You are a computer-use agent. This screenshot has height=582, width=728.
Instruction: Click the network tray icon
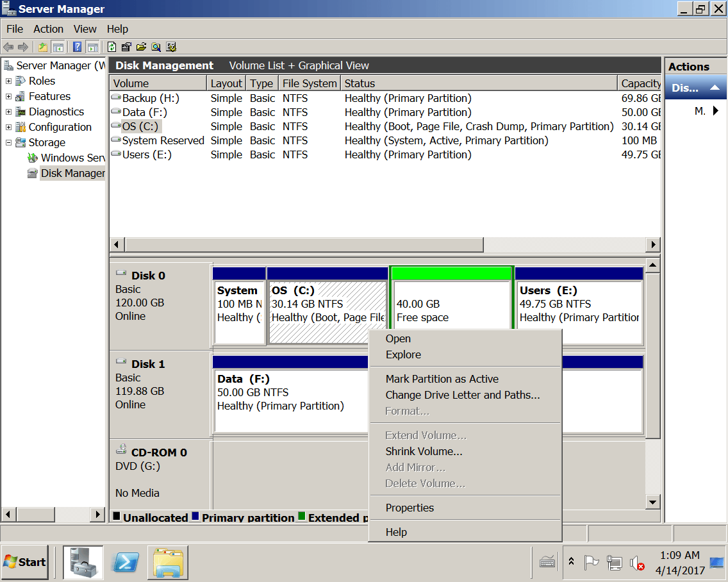point(614,563)
